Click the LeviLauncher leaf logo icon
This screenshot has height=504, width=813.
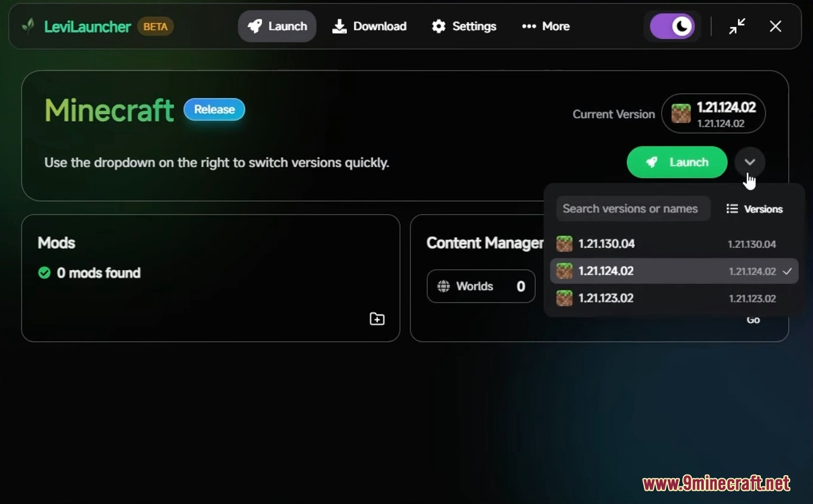pos(28,26)
